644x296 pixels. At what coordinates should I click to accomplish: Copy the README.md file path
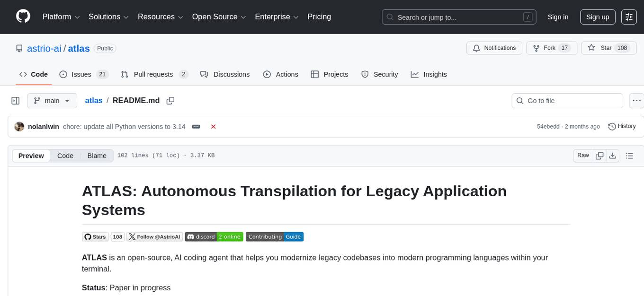click(170, 101)
